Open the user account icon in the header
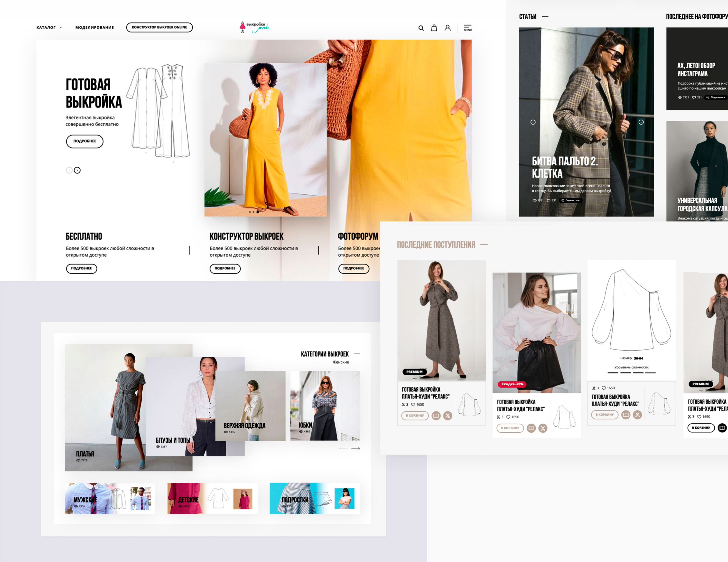Image resolution: width=728 pixels, height=562 pixels. click(447, 28)
